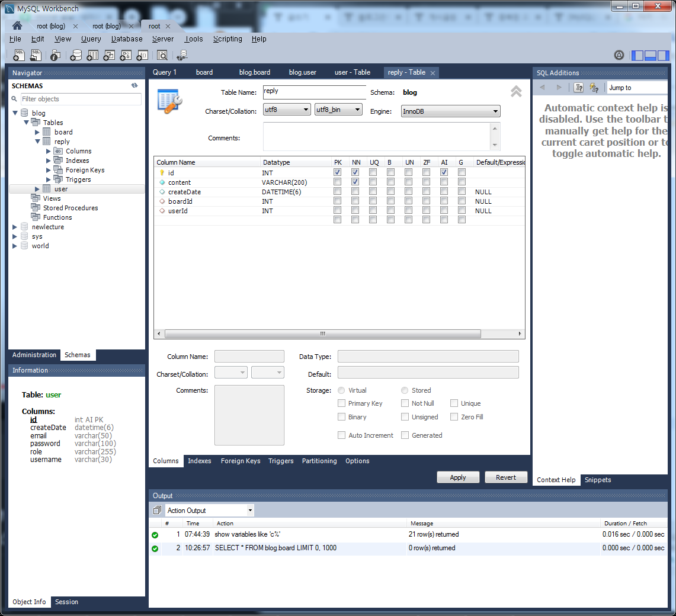This screenshot has height=616, width=676.
Task: Enable UN for userId column
Action: 408,210
